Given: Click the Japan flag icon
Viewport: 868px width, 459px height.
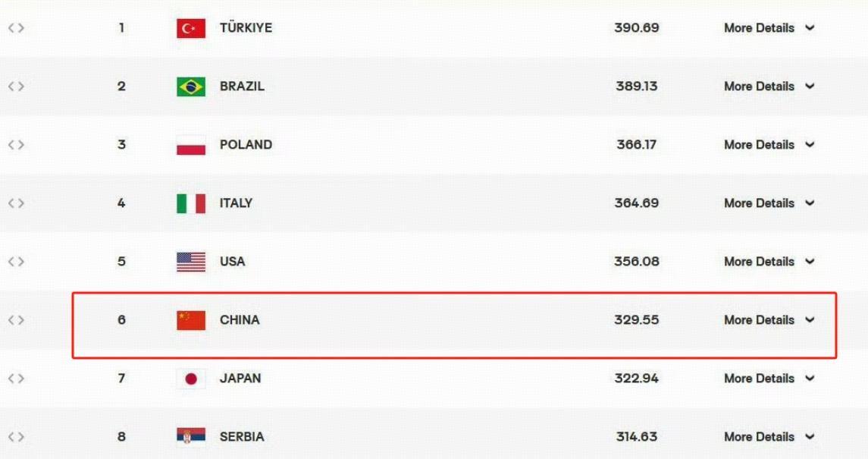Looking at the screenshot, I should point(191,379).
